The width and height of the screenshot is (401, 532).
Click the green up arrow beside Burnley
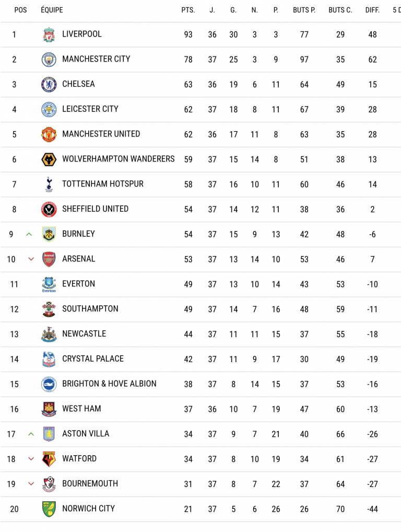click(x=29, y=234)
